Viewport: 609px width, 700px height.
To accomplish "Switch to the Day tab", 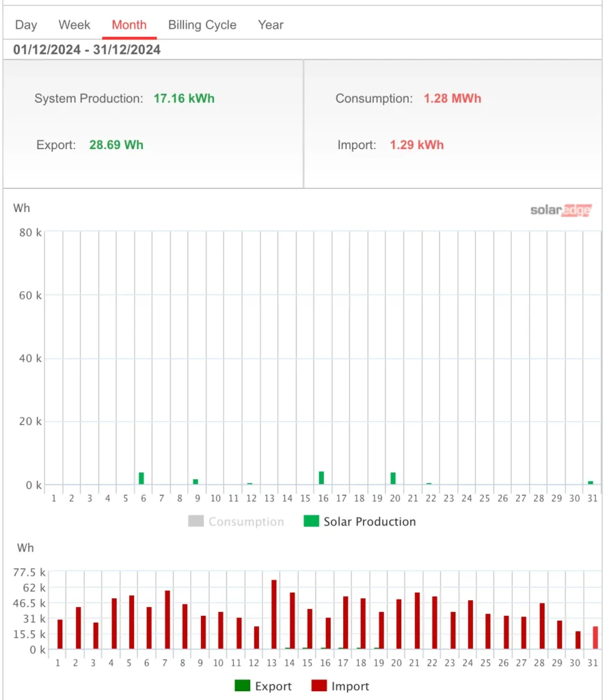I will (26, 25).
